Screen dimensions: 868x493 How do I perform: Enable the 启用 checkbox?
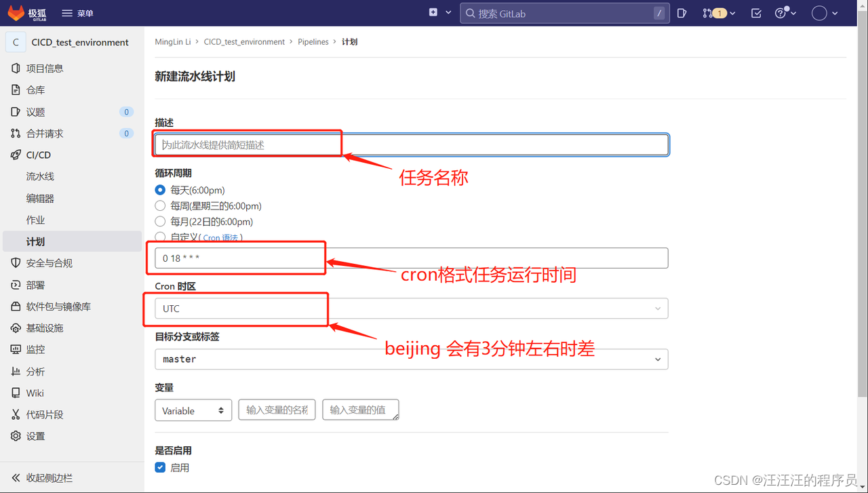point(160,467)
